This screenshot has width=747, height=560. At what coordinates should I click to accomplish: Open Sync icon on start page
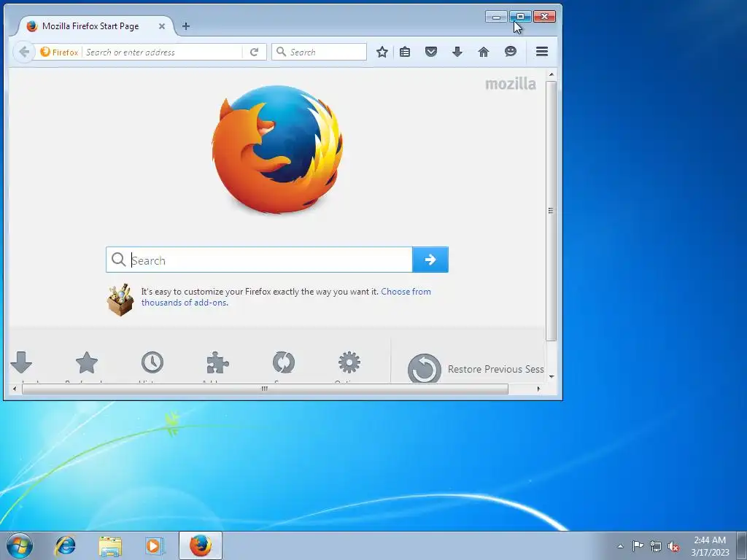(x=284, y=363)
